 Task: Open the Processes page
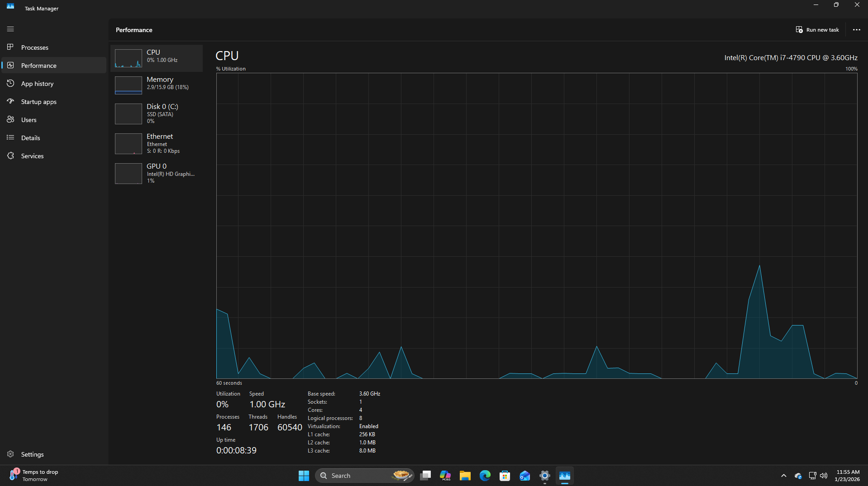[x=34, y=47]
